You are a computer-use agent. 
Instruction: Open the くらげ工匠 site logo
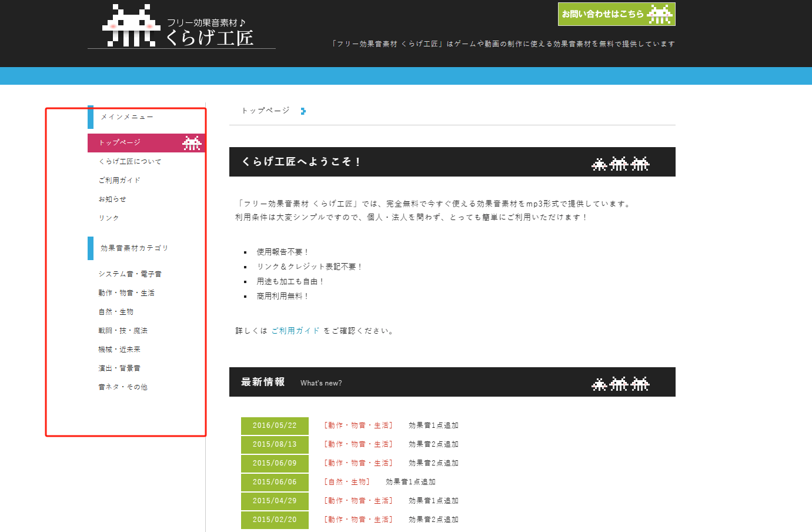click(x=181, y=26)
